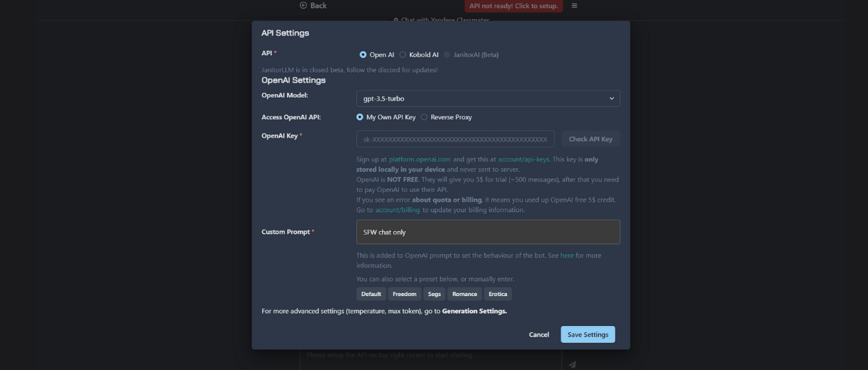The height and width of the screenshot is (370, 868).
Task: Click the Check API Key button
Action: 591,139
